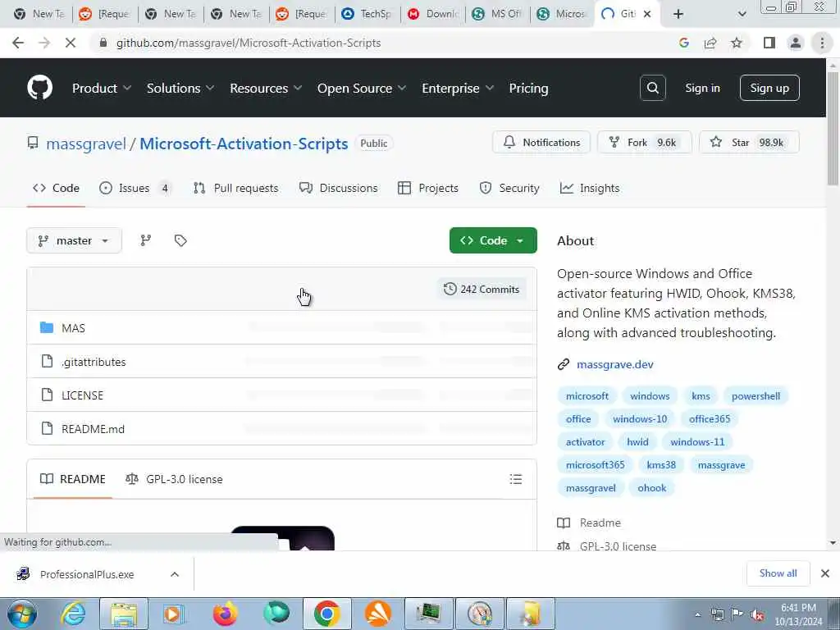Open the master branch dropdown
This screenshot has height=630, width=840.
click(x=74, y=240)
